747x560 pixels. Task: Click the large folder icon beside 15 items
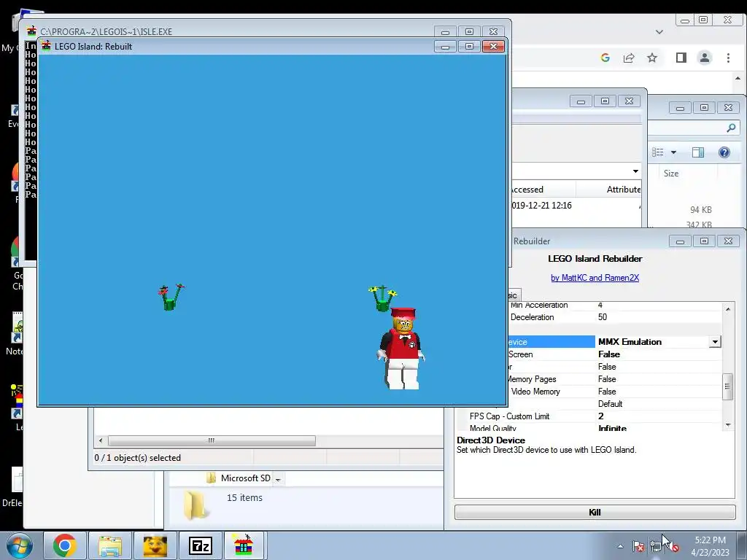[x=196, y=505]
